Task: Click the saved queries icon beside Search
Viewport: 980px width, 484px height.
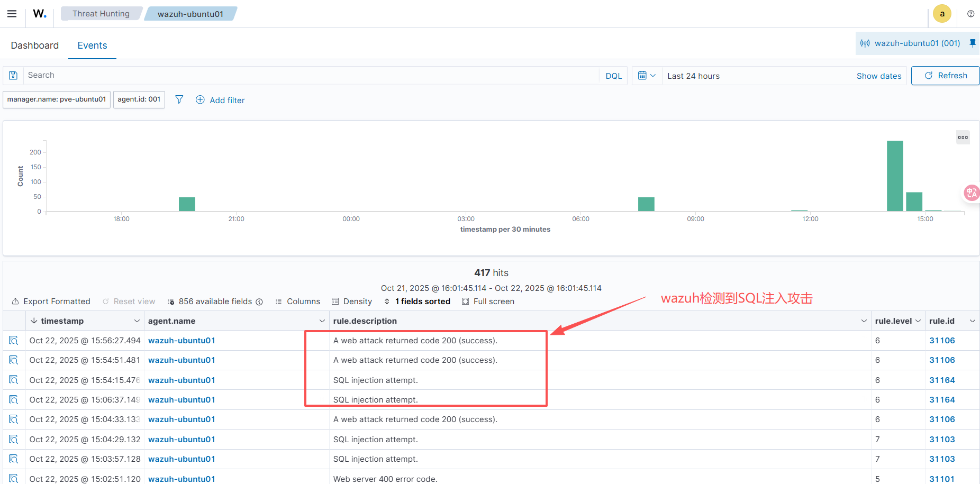Action: [13, 76]
